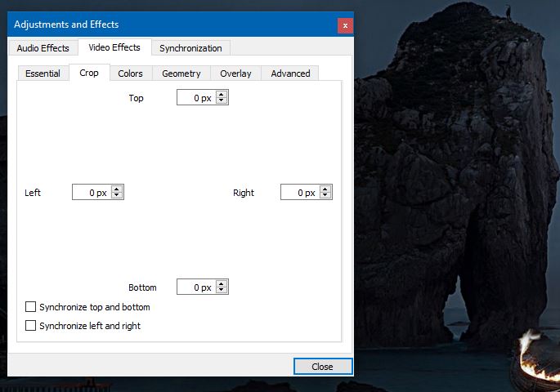Open the Geometry sub-tab
Image resolution: width=560 pixels, height=392 pixels.
coord(181,73)
